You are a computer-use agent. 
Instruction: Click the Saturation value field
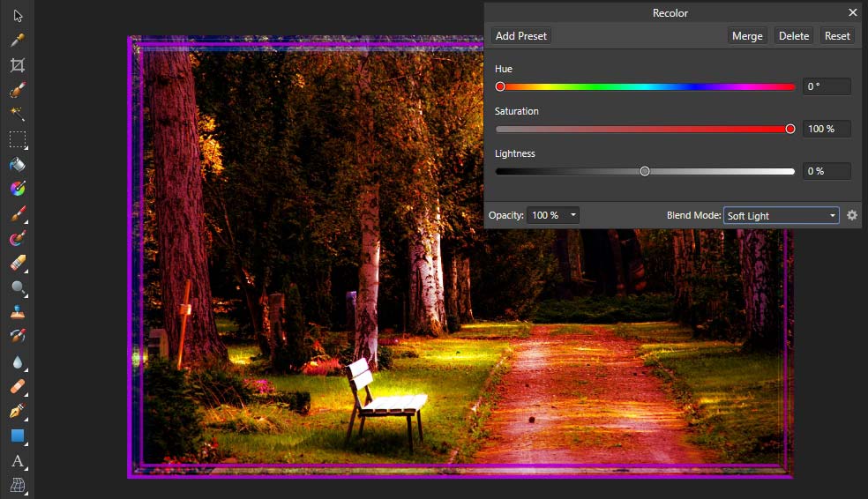tap(827, 129)
